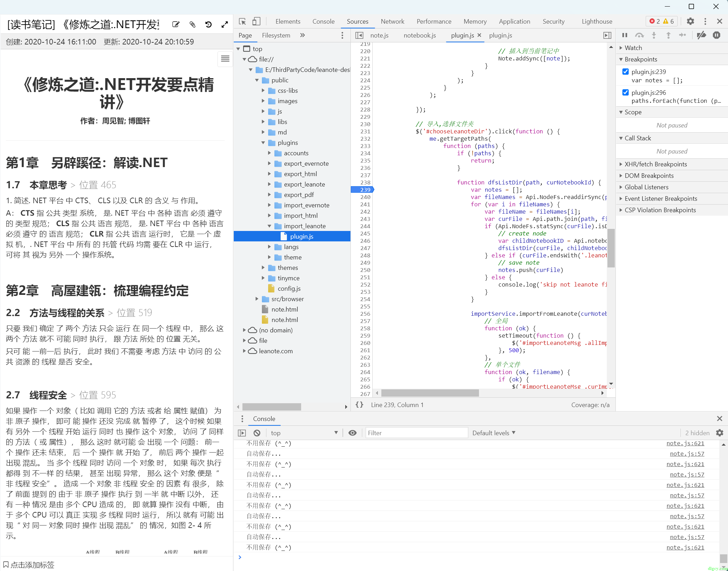Hide the debugger sidebar pane icon
This screenshot has height=571, width=728.
[607, 35]
